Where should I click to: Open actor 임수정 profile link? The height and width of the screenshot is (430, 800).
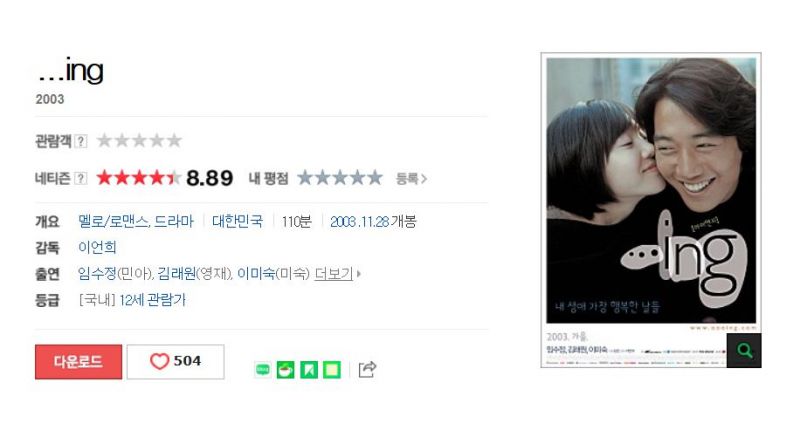pyautogui.click(x=97, y=274)
